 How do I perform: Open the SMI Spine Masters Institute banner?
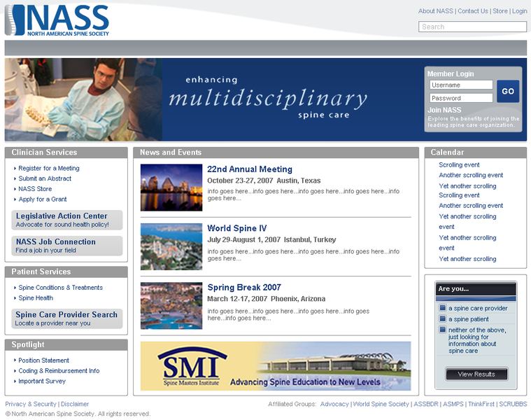pos(276,365)
